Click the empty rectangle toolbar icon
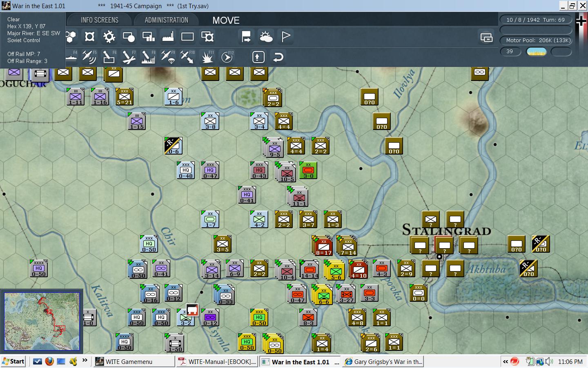The width and height of the screenshot is (588, 368). tap(187, 37)
